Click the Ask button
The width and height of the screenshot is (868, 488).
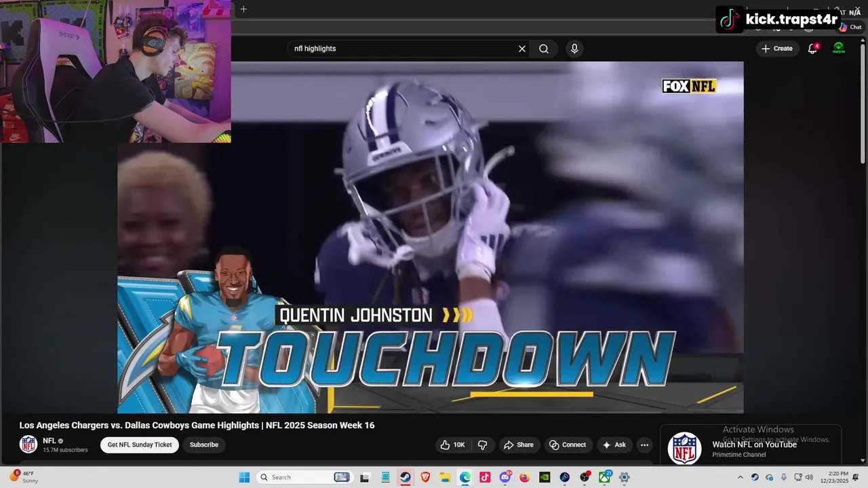pyautogui.click(x=614, y=445)
